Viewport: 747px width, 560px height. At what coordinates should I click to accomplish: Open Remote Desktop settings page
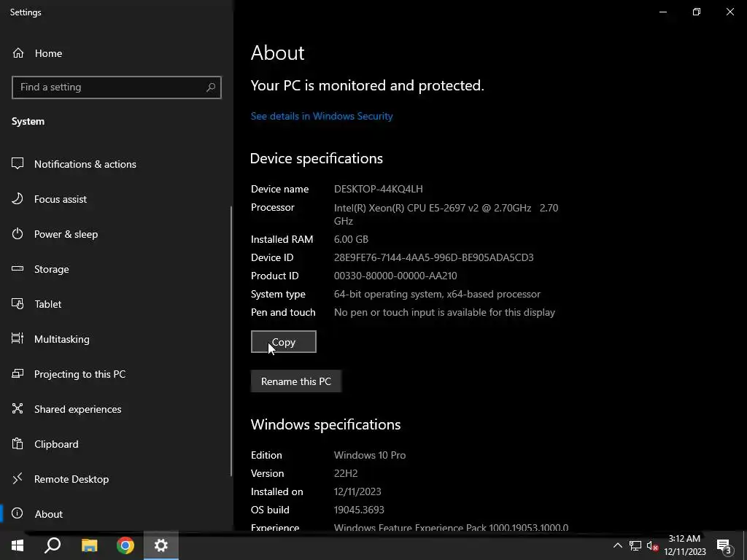click(71, 479)
